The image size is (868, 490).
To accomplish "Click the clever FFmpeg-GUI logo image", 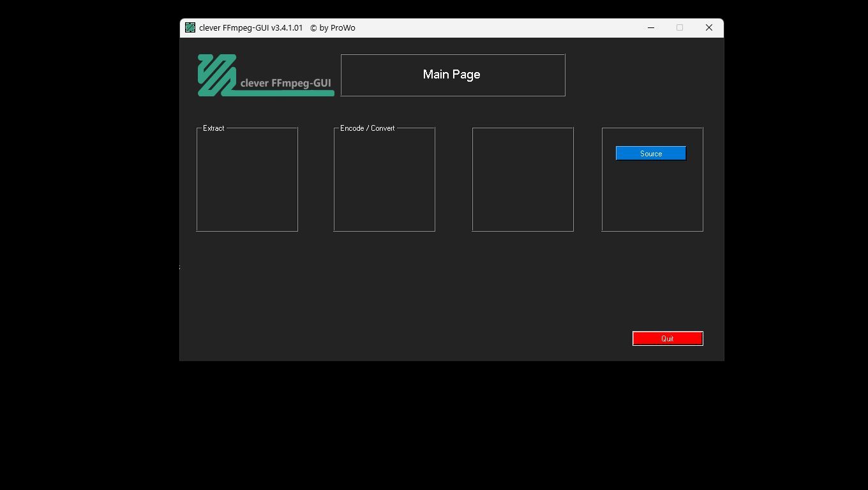I will point(266,75).
